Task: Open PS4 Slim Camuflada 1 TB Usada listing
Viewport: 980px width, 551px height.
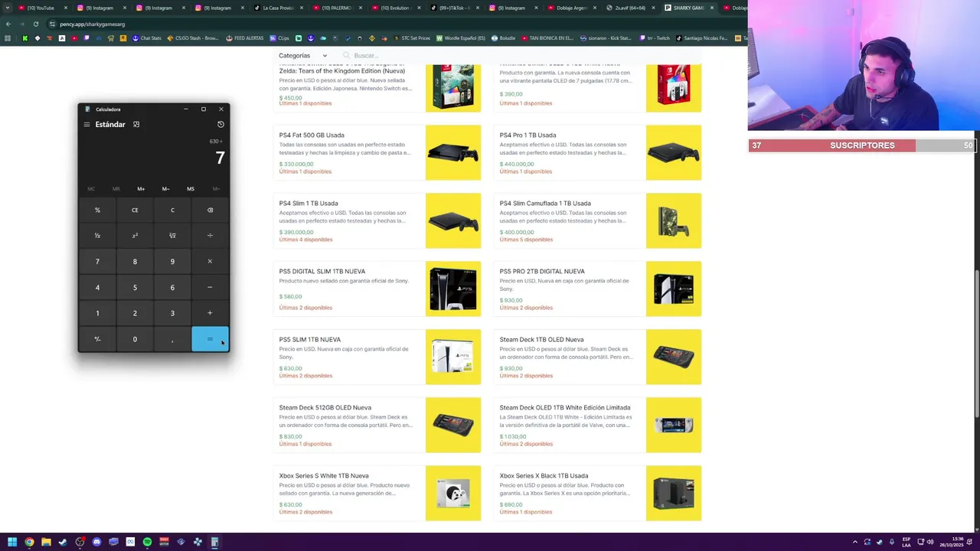Action: pyautogui.click(x=598, y=221)
